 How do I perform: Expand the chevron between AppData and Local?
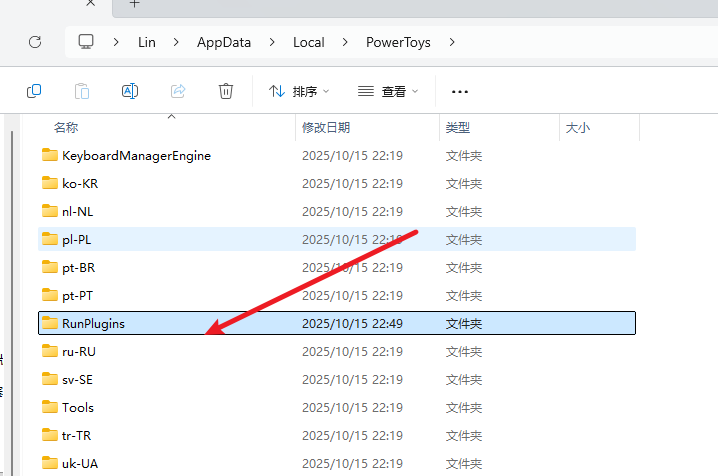point(274,42)
